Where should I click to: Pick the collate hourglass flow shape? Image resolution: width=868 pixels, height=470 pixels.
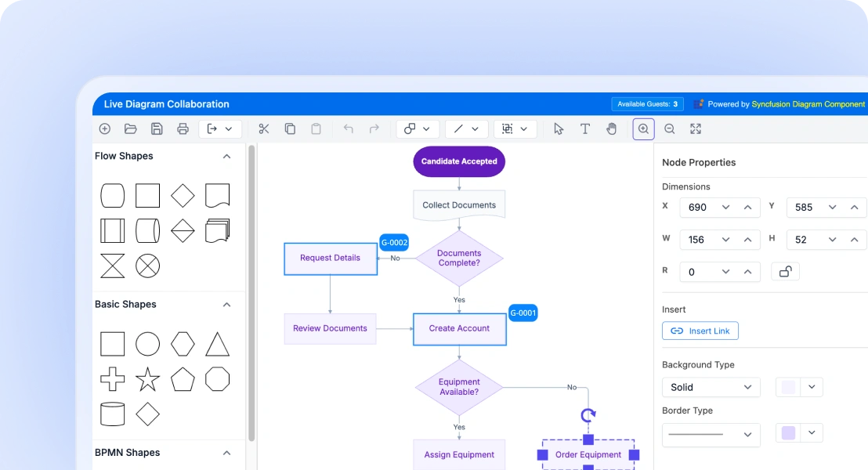tap(112, 266)
